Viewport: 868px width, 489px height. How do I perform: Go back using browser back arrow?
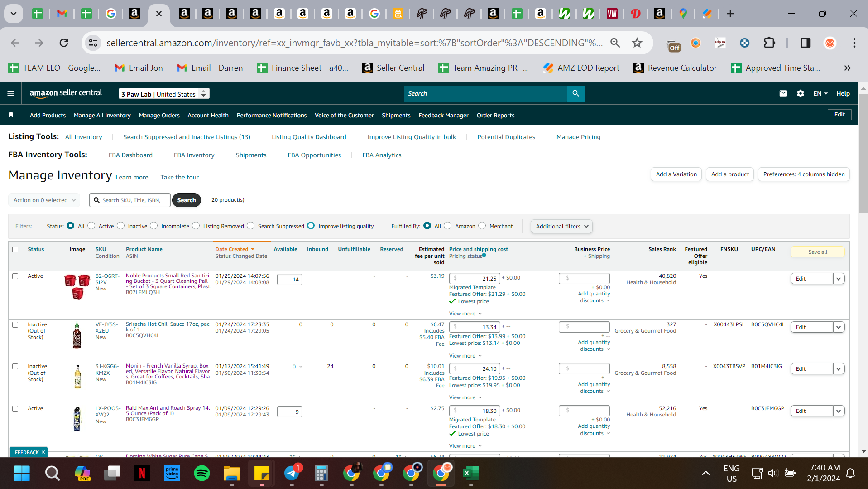pos(15,43)
